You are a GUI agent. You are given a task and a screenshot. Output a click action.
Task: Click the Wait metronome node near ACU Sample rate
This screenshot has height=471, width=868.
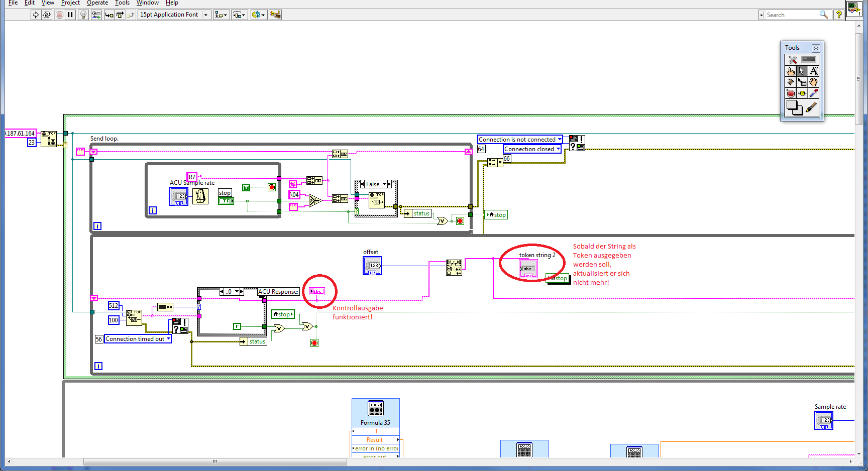pos(200,196)
